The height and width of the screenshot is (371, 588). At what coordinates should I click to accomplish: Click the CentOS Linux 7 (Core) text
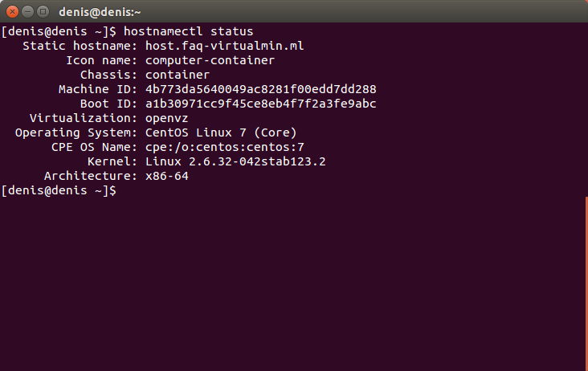click(221, 132)
